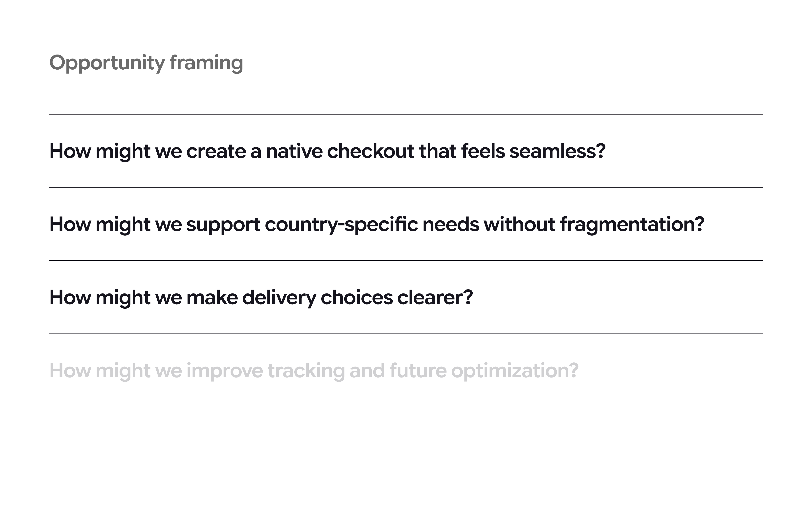Click the "Opportunity framing" heading
The image size is (812, 528).
[146, 63]
